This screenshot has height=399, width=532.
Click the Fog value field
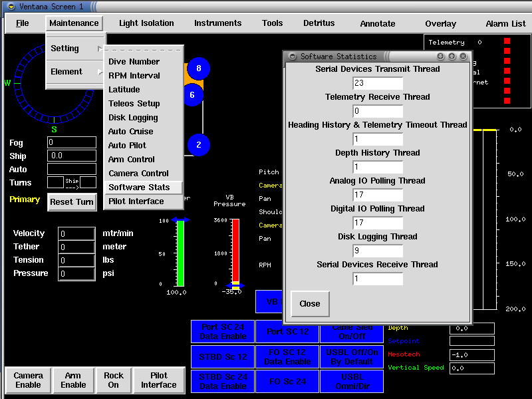tap(72, 142)
